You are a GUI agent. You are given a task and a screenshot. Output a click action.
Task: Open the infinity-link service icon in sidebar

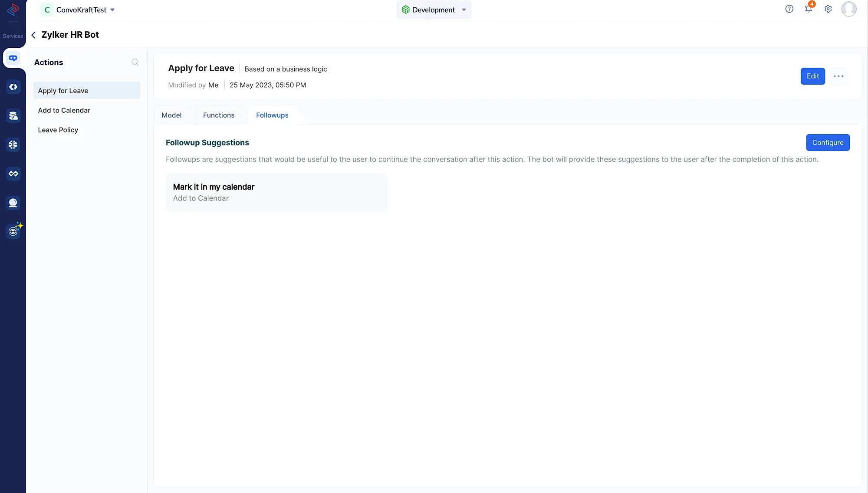13,174
